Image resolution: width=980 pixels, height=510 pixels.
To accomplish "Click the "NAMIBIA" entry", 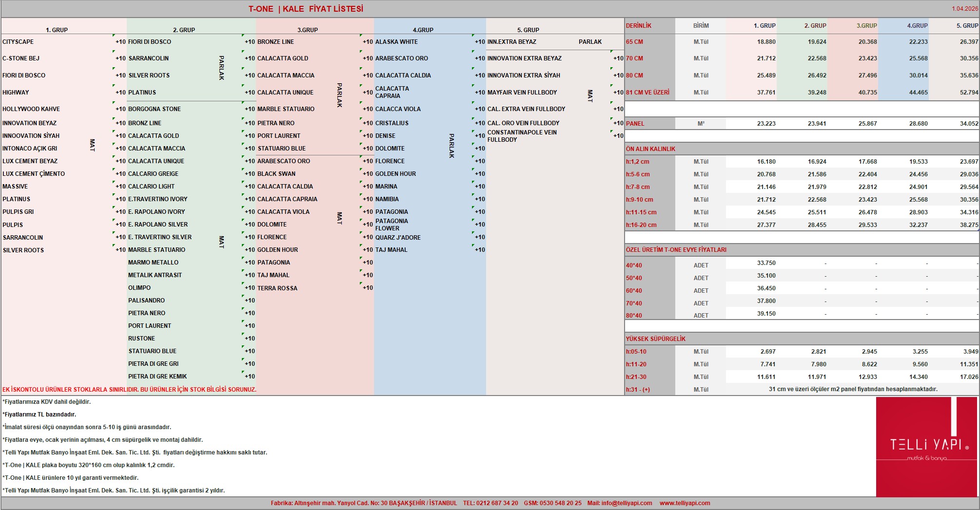I will (387, 199).
